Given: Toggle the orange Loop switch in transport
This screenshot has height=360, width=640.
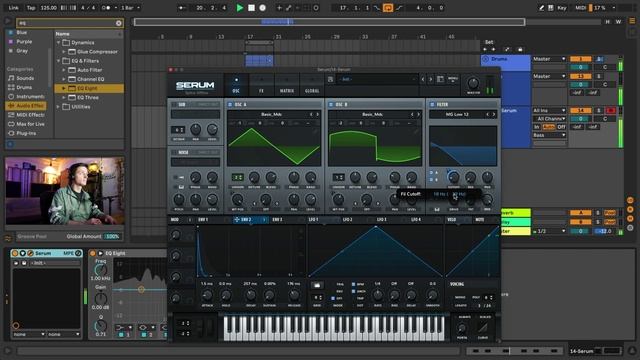Looking at the screenshot, I should pos(388,8).
